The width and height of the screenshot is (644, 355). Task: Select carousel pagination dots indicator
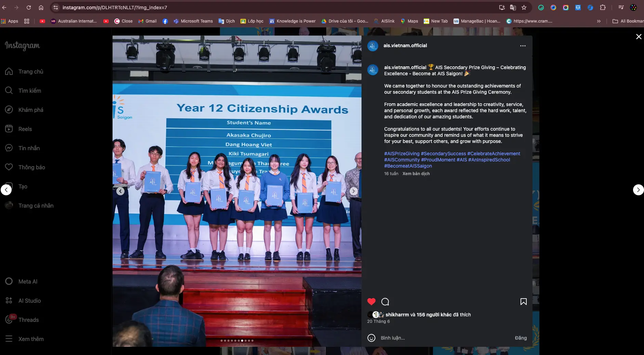click(x=237, y=341)
